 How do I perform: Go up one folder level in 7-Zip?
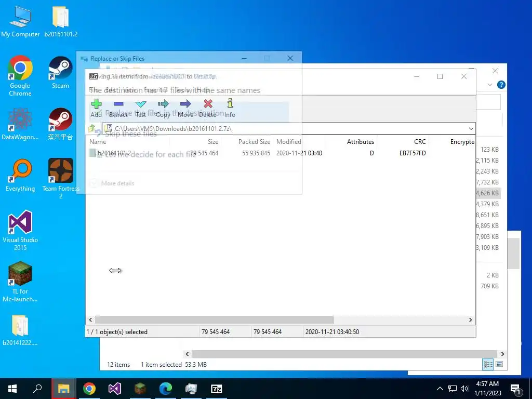coord(92,129)
